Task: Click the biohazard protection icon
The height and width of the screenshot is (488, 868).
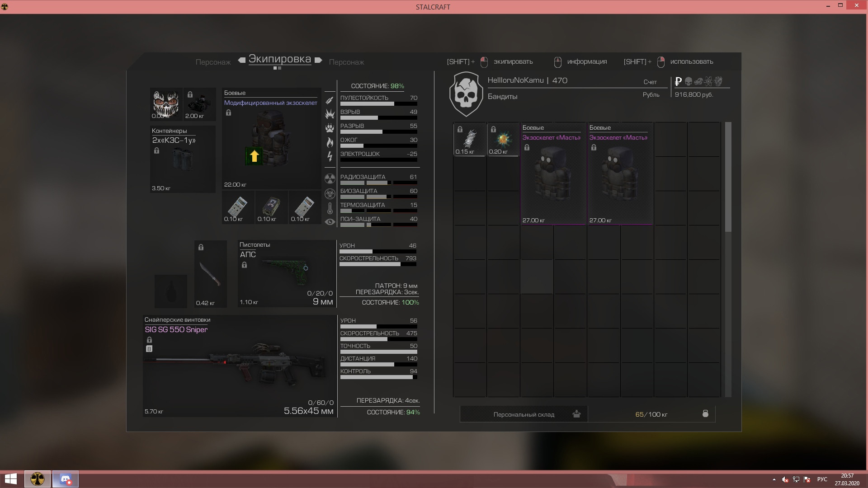Action: point(330,193)
